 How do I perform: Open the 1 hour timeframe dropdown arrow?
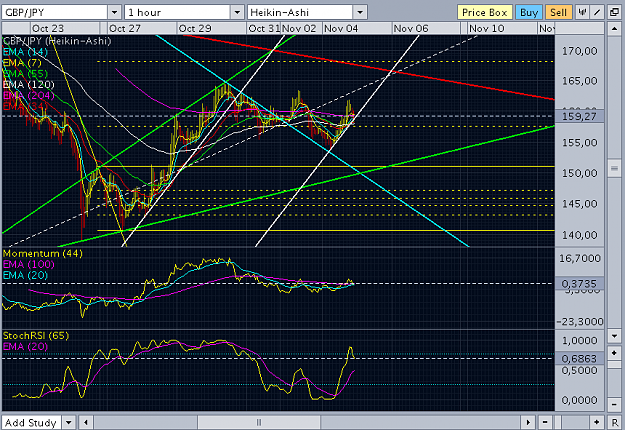tap(237, 12)
